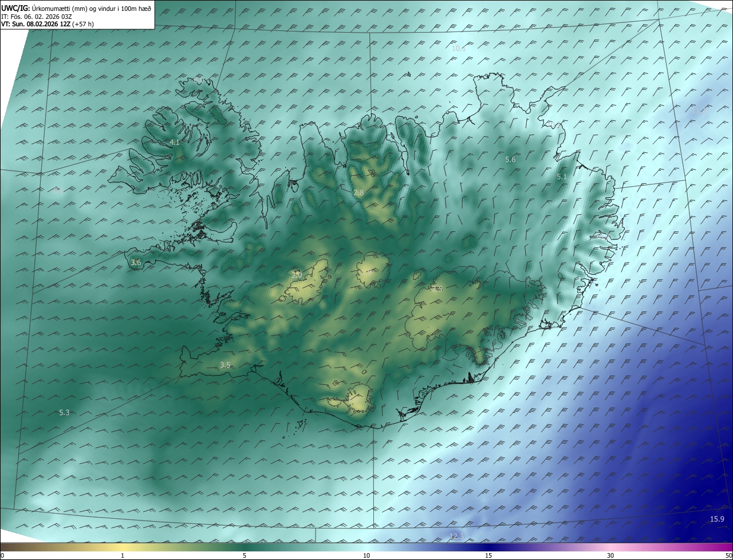Click the 15 tick label on the color scale
This screenshot has height=560, width=733.
click(x=488, y=555)
